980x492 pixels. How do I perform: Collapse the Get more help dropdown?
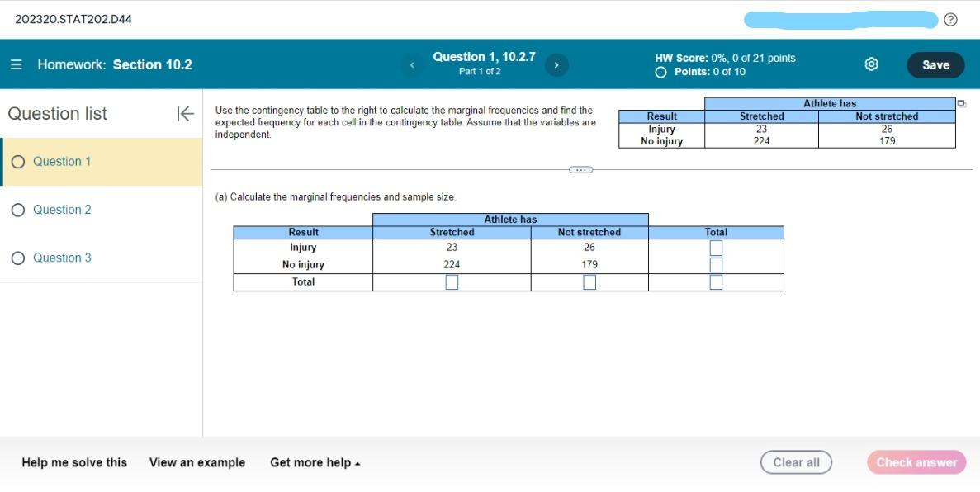314,462
